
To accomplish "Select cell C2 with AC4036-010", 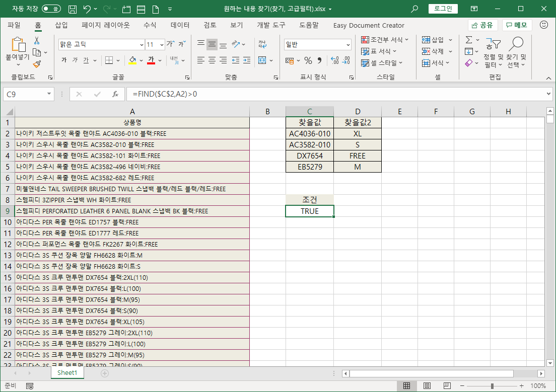I will pyautogui.click(x=310, y=134).
